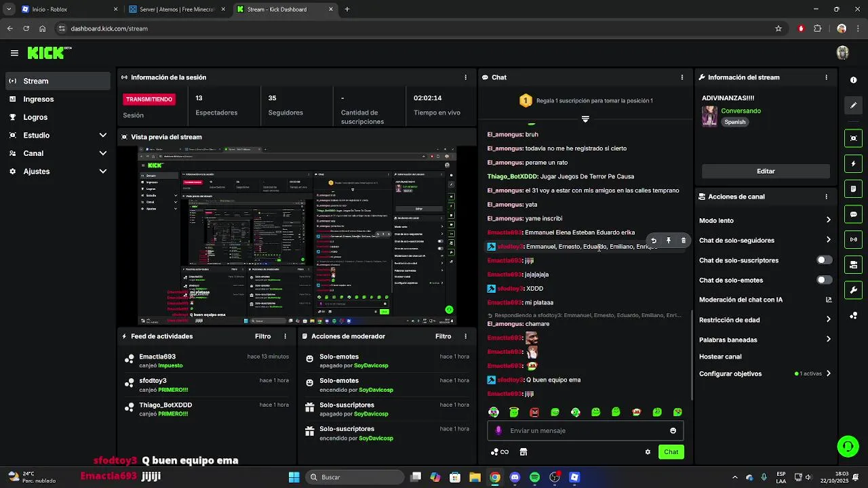Switch to the Inicio - Roblox browser tab
The width and height of the screenshot is (868, 488).
(68, 9)
